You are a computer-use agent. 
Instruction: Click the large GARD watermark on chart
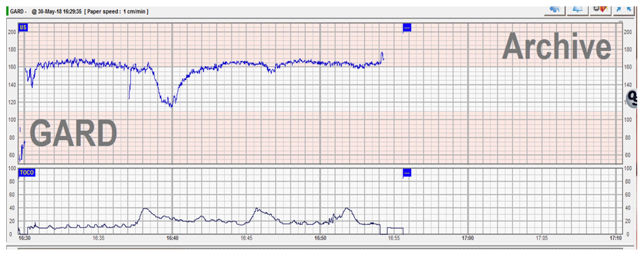click(x=73, y=133)
